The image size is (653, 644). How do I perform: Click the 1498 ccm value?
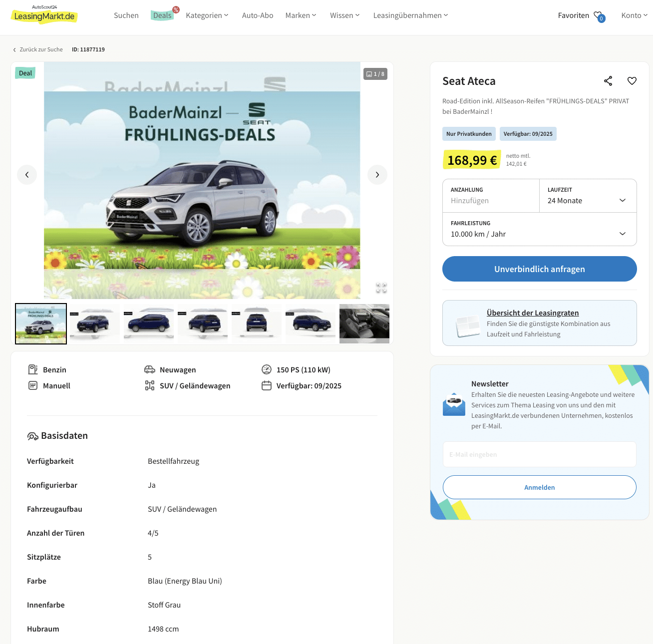click(x=163, y=629)
